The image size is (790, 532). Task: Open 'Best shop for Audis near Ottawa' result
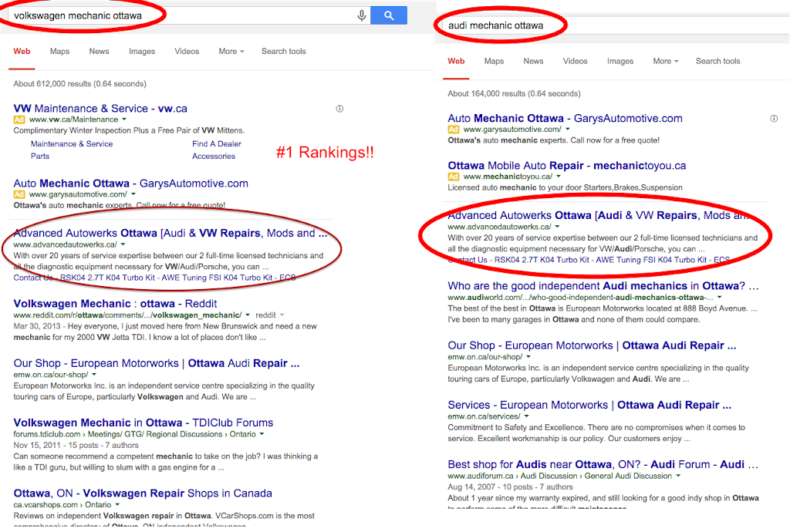click(603, 465)
